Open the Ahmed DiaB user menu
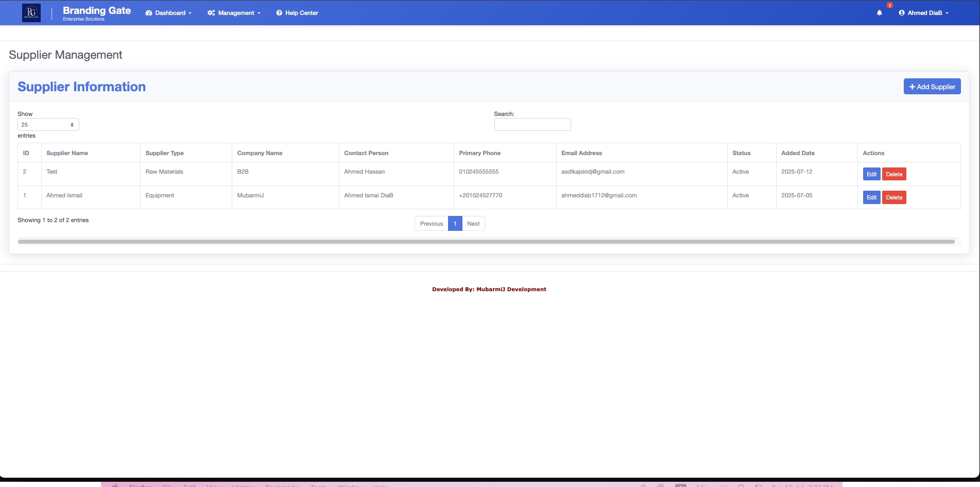980x487 pixels. 923,13
